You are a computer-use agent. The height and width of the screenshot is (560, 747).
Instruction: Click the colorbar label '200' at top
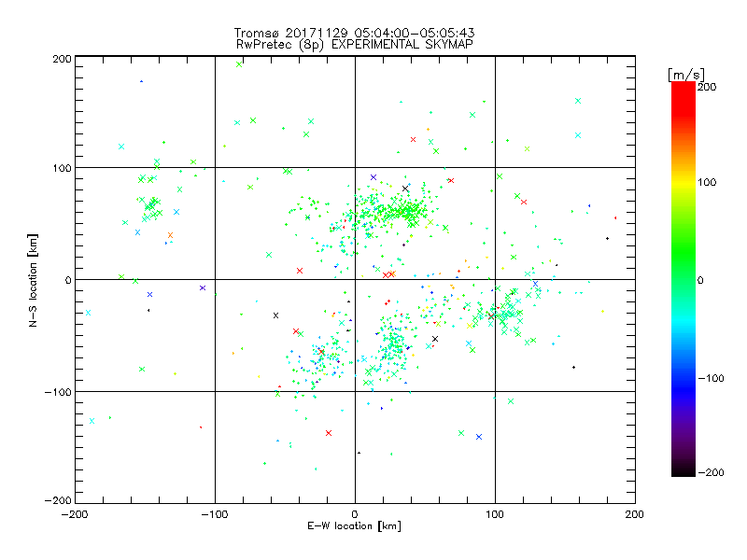coord(707,87)
